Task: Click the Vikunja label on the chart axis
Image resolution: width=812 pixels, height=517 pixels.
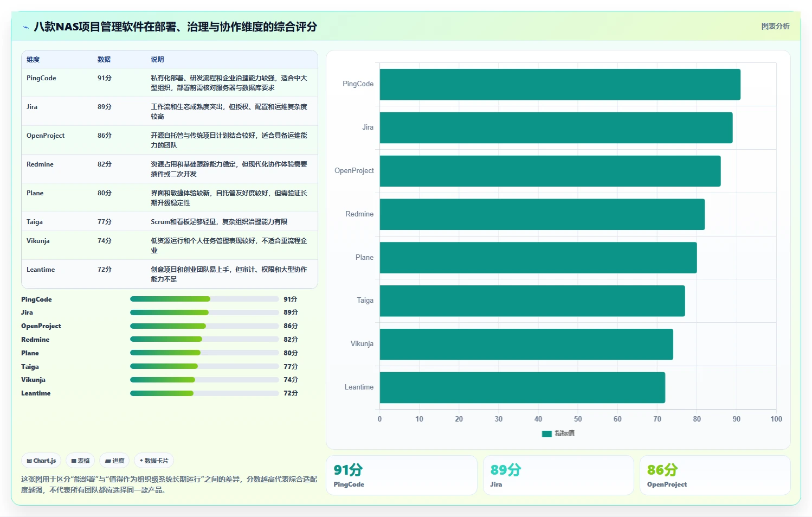Action: [362, 344]
